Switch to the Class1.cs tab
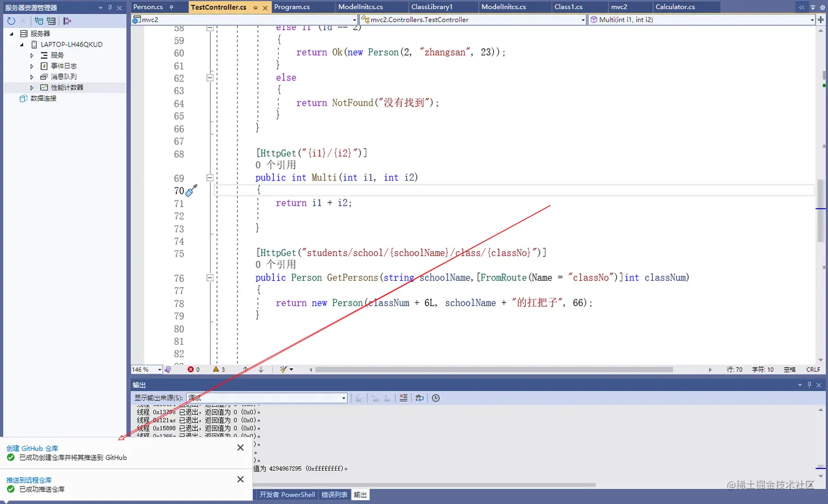 [568, 7]
